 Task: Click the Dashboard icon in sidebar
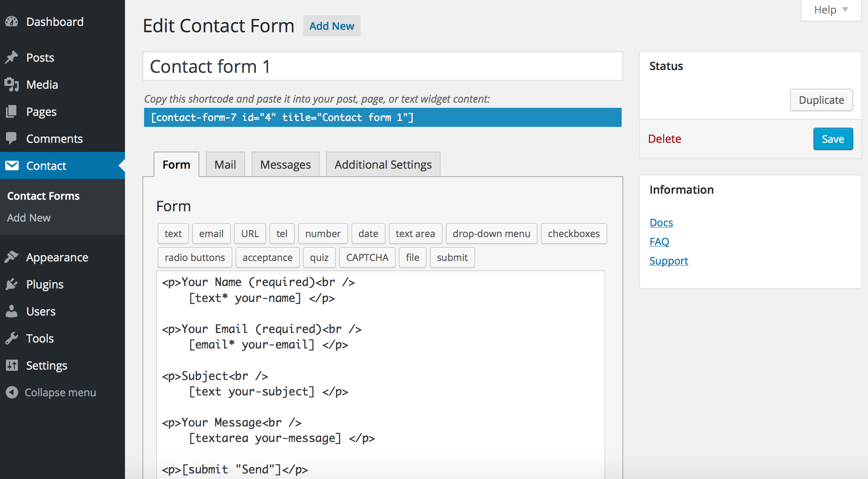click(11, 21)
